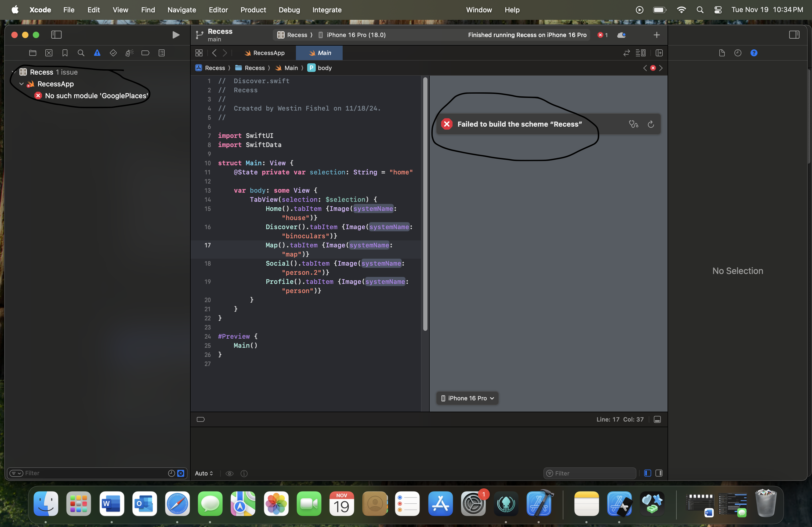This screenshot has height=527, width=812.
Task: Go back in editor history
Action: pos(214,53)
